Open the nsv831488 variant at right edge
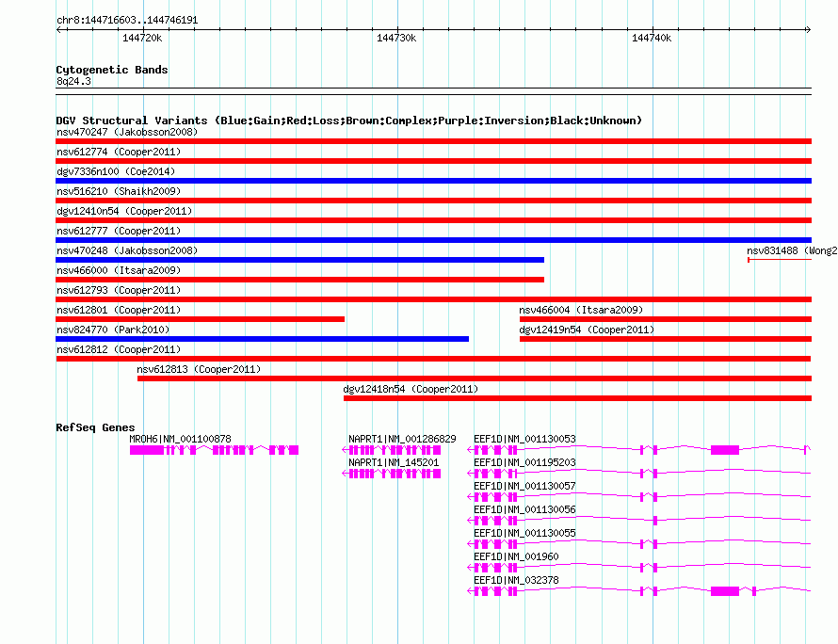Viewport: 838px width, 644px height. pos(780,260)
